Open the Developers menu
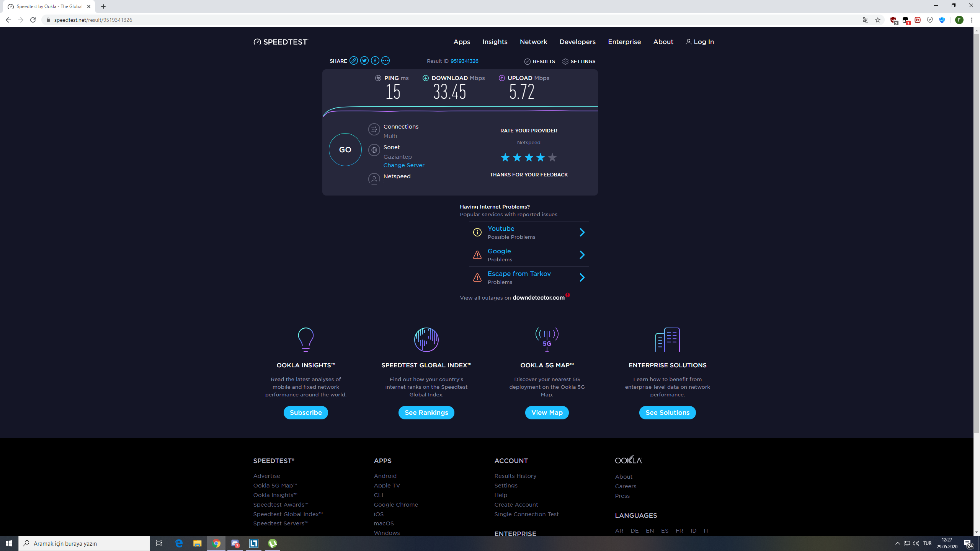This screenshot has height=551, width=980. [577, 42]
